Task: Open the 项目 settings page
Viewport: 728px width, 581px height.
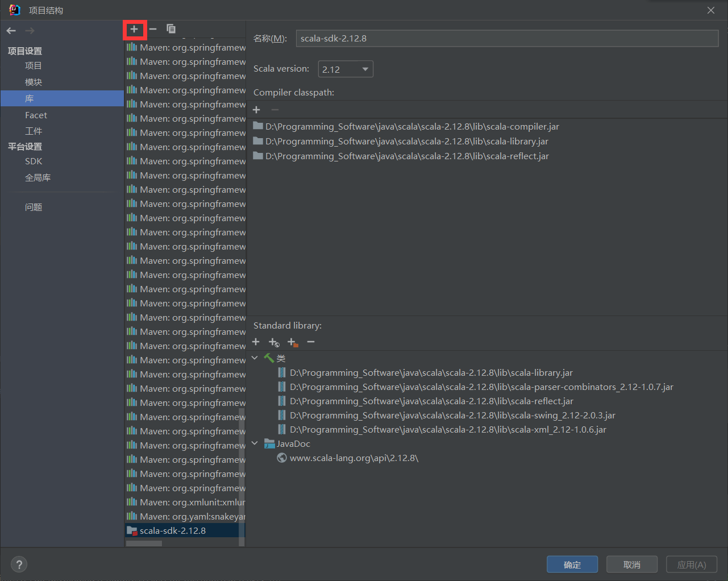Action: coord(34,66)
